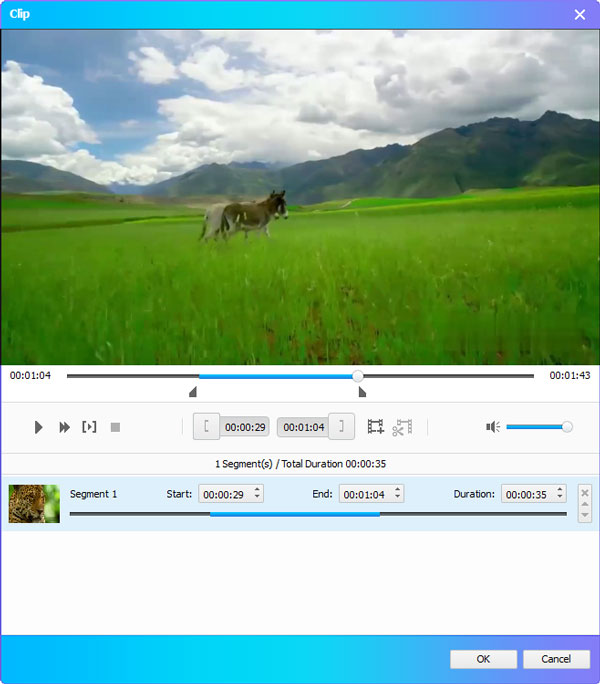Viewport: 600px width, 684px height.
Task: Click the fast forward button
Action: click(x=65, y=427)
